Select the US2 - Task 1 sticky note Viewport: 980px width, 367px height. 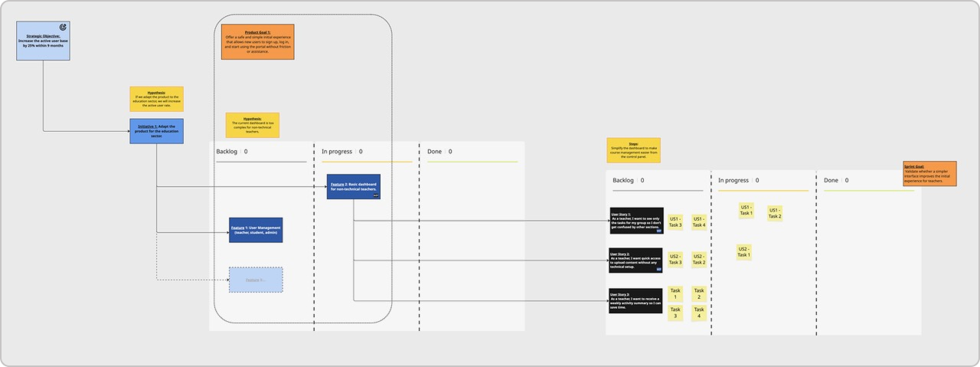coord(743,252)
